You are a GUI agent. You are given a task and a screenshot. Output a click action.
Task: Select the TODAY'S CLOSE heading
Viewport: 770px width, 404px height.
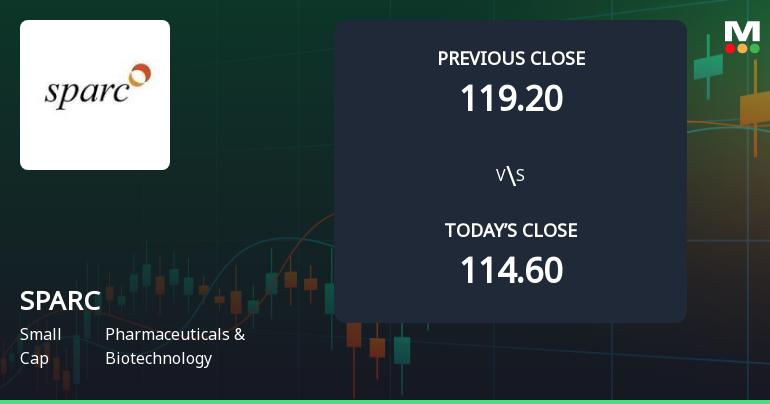511,231
